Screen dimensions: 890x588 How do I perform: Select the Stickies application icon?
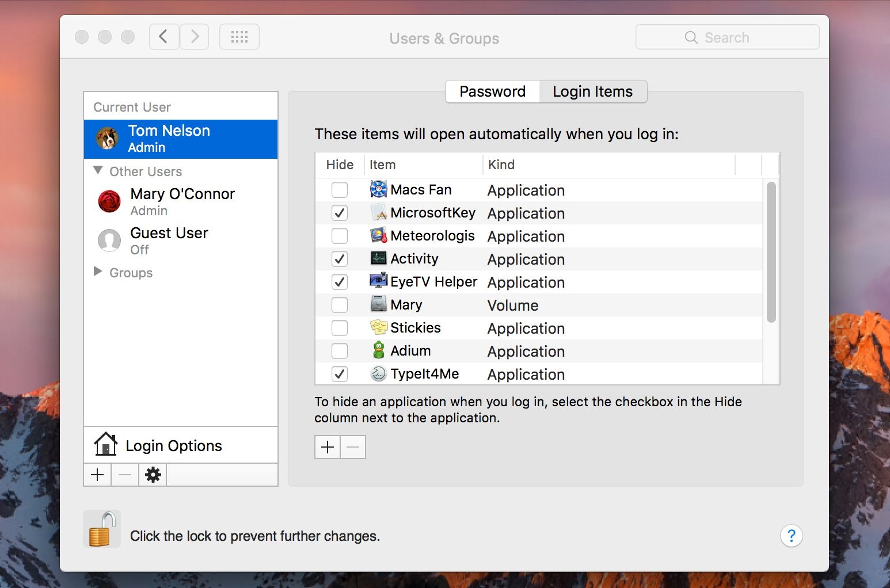(x=378, y=327)
